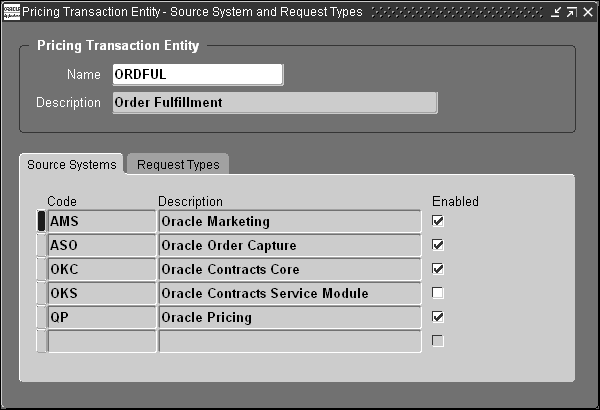This screenshot has width=600, height=410.
Task: Click the empty Description cell in last row
Action: pyautogui.click(x=290, y=341)
